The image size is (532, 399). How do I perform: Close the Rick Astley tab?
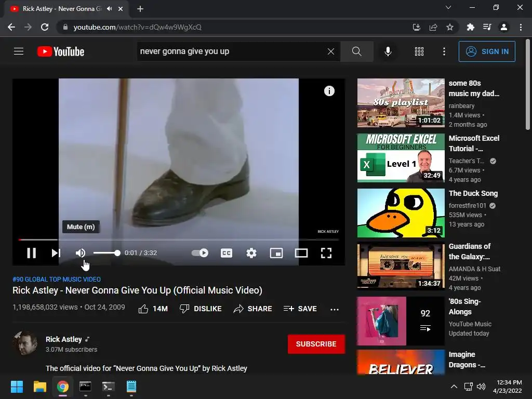point(121,9)
